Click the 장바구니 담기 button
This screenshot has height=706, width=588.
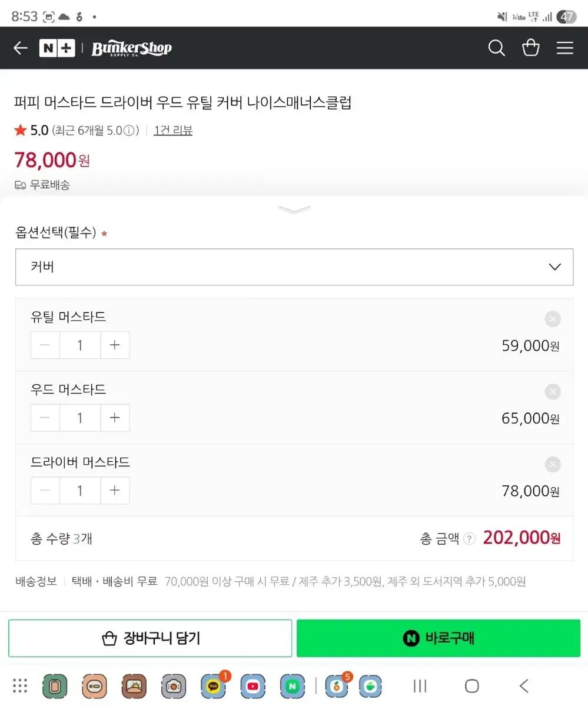coord(150,638)
